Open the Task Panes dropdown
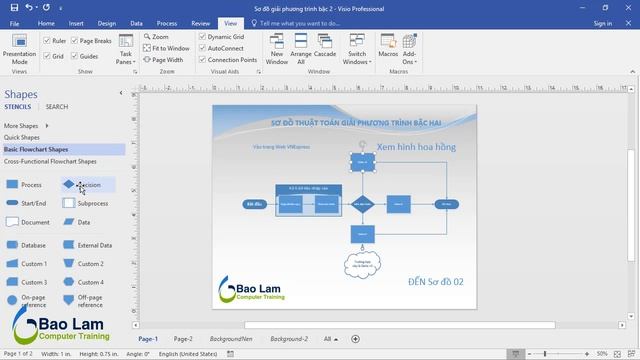The height and width of the screenshot is (360, 640). pyautogui.click(x=126, y=49)
